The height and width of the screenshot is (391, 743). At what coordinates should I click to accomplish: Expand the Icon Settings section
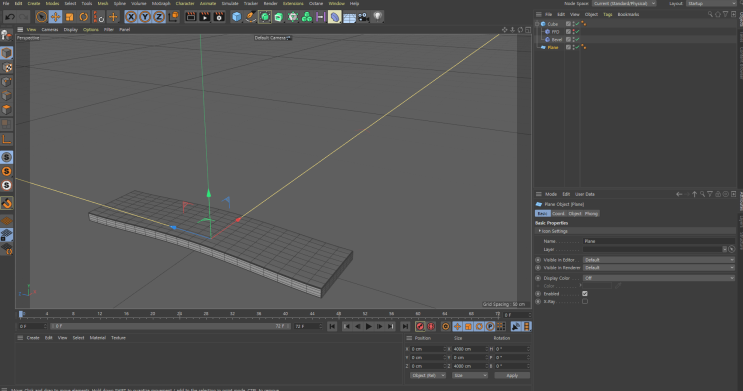(x=540, y=231)
